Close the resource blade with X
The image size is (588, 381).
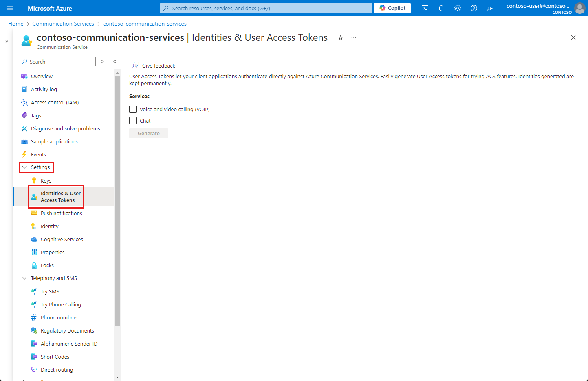coord(573,37)
